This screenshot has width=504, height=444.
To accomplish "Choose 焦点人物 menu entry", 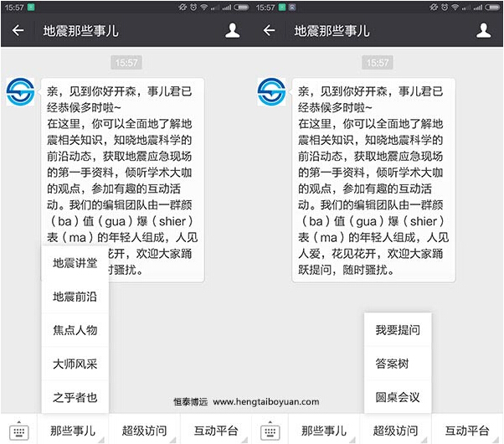I will pos(75,330).
